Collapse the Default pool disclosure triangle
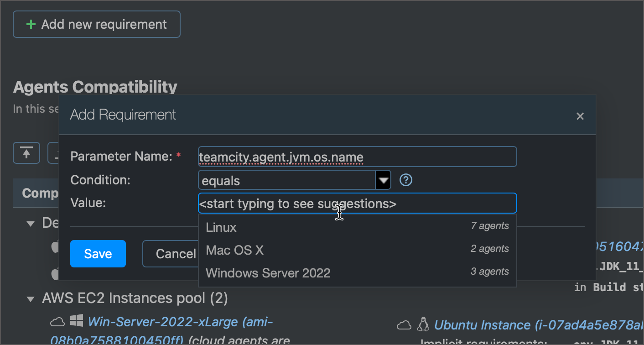The width and height of the screenshot is (644, 345). click(30, 223)
